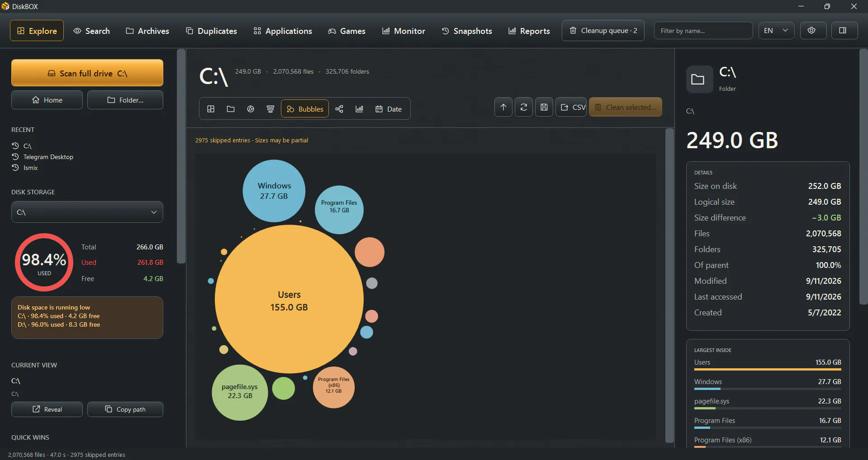The width and height of the screenshot is (868, 460).
Task: Click Program Files (x86) row in Largest Inside
Action: coord(768,442)
